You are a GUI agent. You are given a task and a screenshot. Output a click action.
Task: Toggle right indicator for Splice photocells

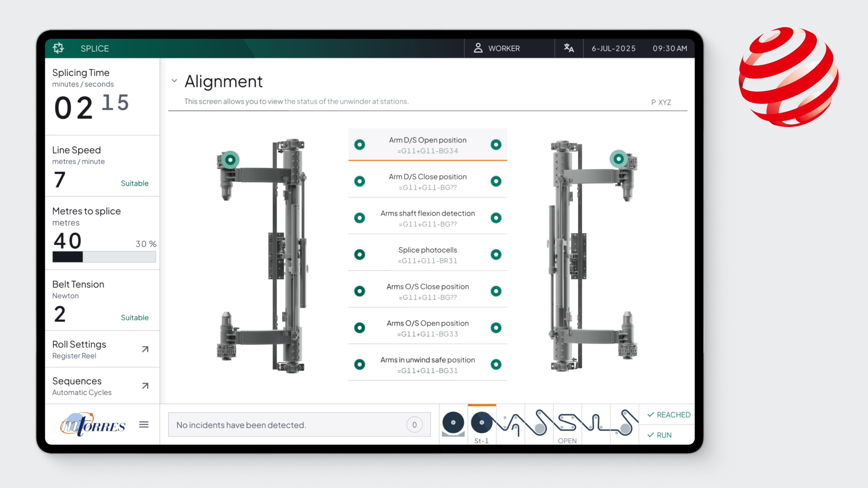coord(496,254)
